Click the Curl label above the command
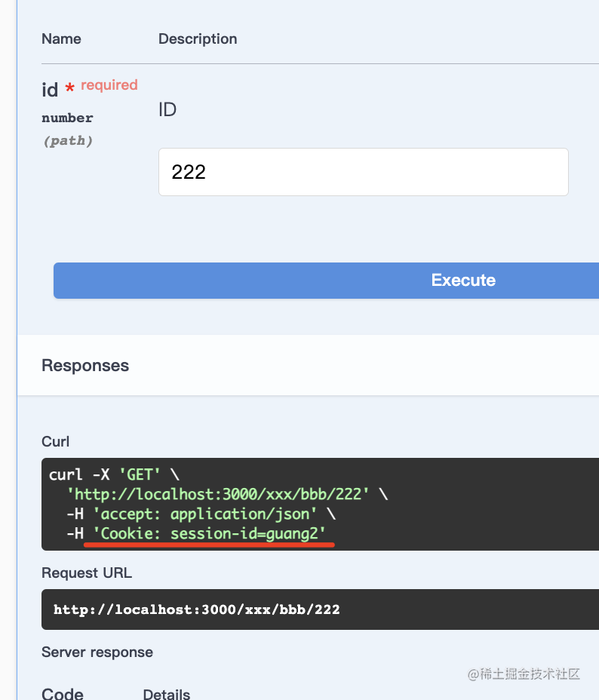This screenshot has width=599, height=700. click(56, 441)
